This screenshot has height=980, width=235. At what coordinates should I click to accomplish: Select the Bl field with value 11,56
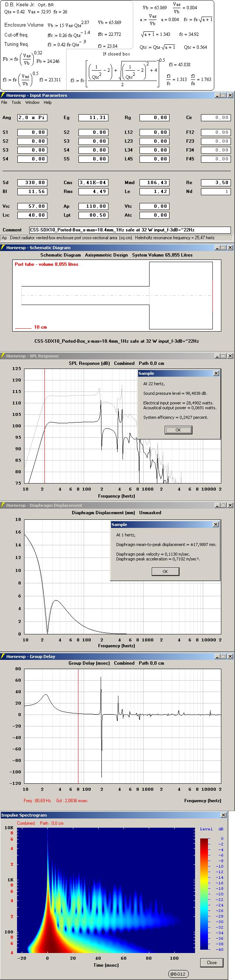pyautogui.click(x=32, y=191)
